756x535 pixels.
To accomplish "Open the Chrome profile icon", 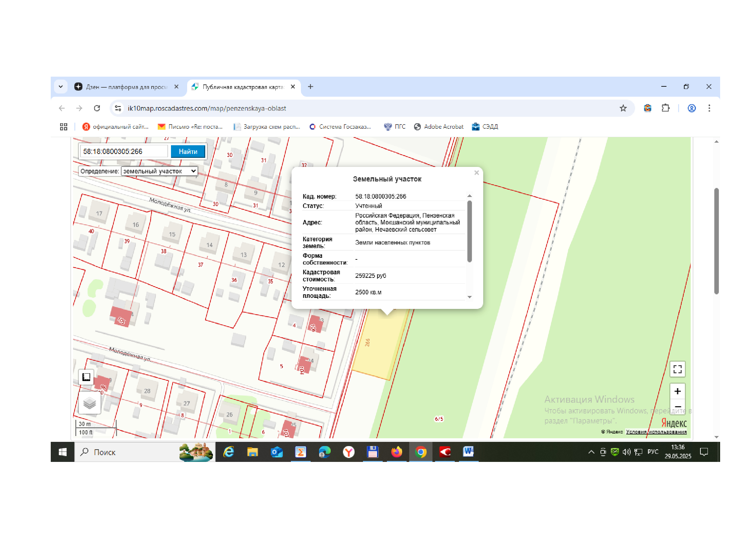I will coord(691,108).
